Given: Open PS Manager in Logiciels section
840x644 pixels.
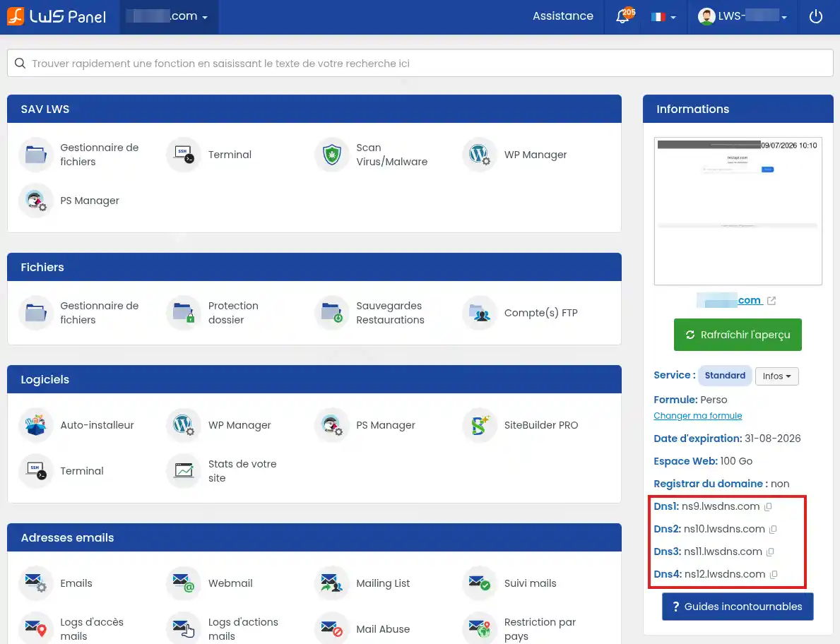Looking at the screenshot, I should tap(365, 425).
